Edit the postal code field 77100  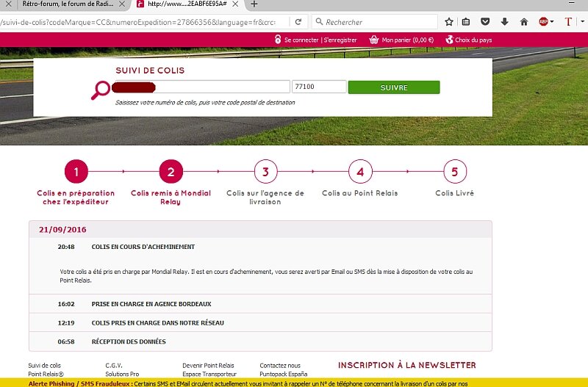[x=319, y=87]
